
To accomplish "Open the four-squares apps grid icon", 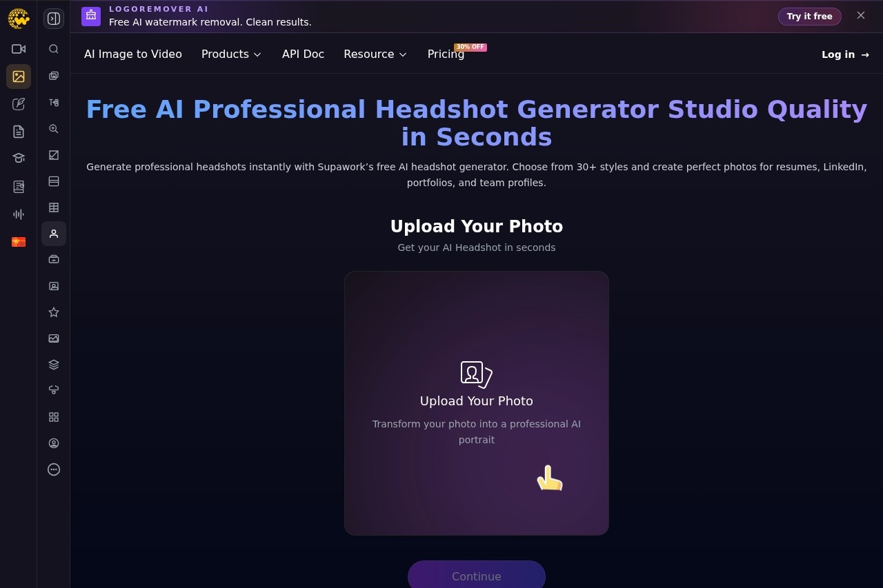I will [54, 417].
